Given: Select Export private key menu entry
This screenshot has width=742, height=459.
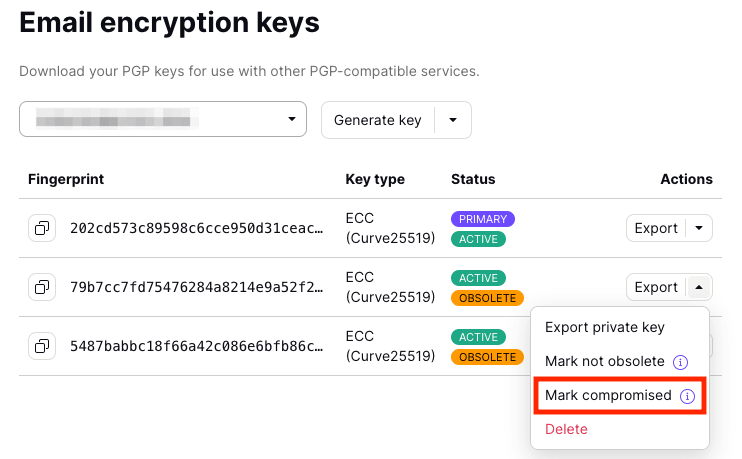Looking at the screenshot, I should (x=604, y=327).
